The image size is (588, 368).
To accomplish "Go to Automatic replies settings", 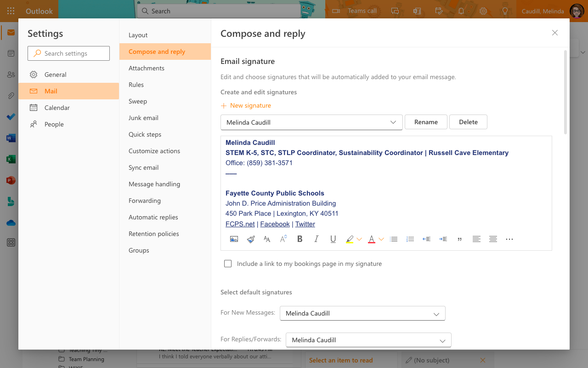I will click(x=153, y=217).
